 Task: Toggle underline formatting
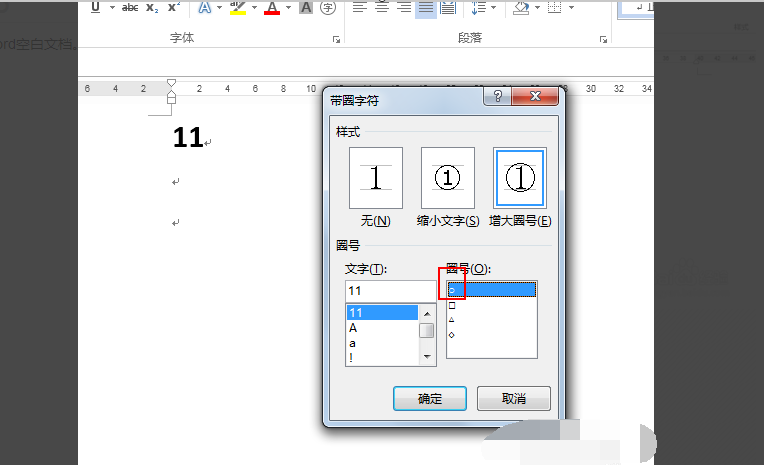click(x=96, y=7)
